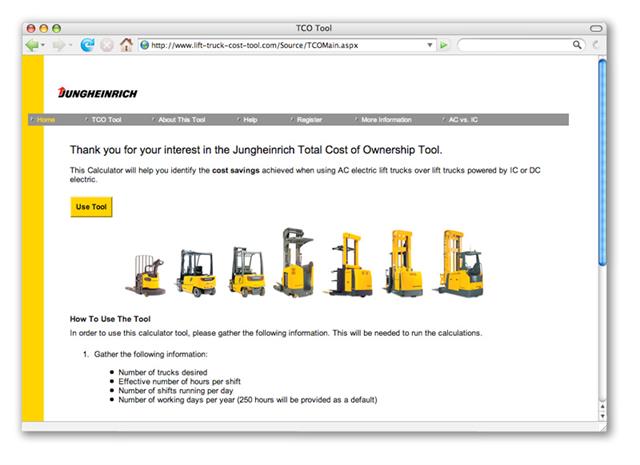Image resolution: width=640 pixels, height=465 pixels.
Task: Go to browser home page icon
Action: (127, 44)
